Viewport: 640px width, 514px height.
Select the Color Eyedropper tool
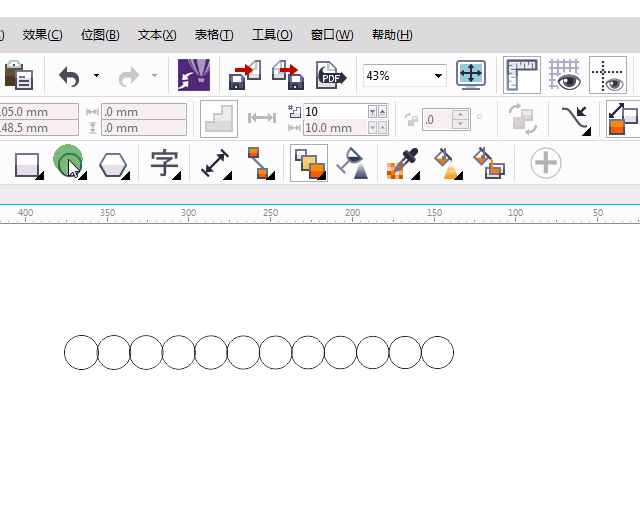click(x=403, y=164)
